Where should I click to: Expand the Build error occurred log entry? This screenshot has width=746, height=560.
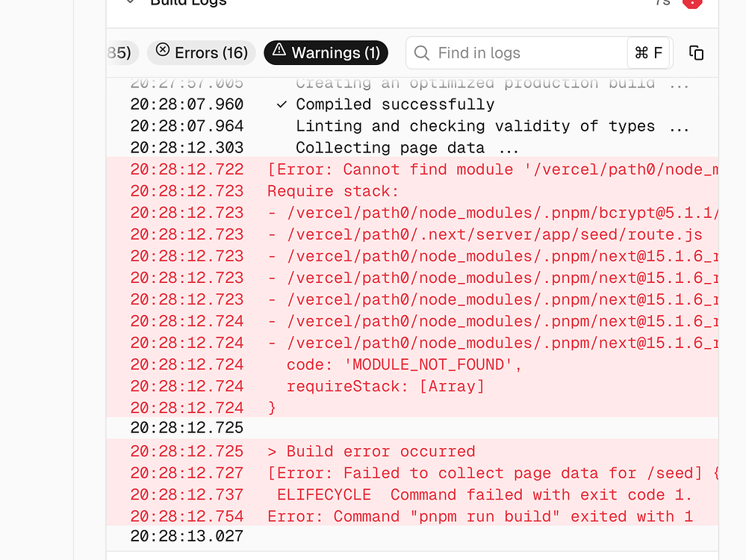click(x=373, y=451)
